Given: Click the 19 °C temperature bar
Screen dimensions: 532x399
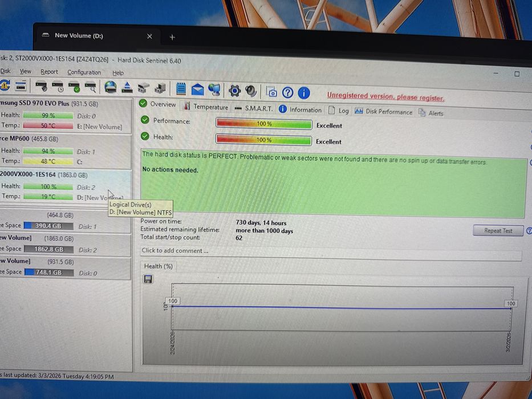Looking at the screenshot, I should pyautogui.click(x=48, y=197).
